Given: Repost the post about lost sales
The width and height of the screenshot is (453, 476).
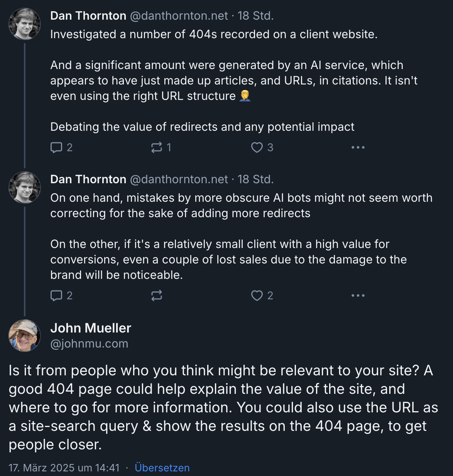Looking at the screenshot, I should [x=157, y=295].
